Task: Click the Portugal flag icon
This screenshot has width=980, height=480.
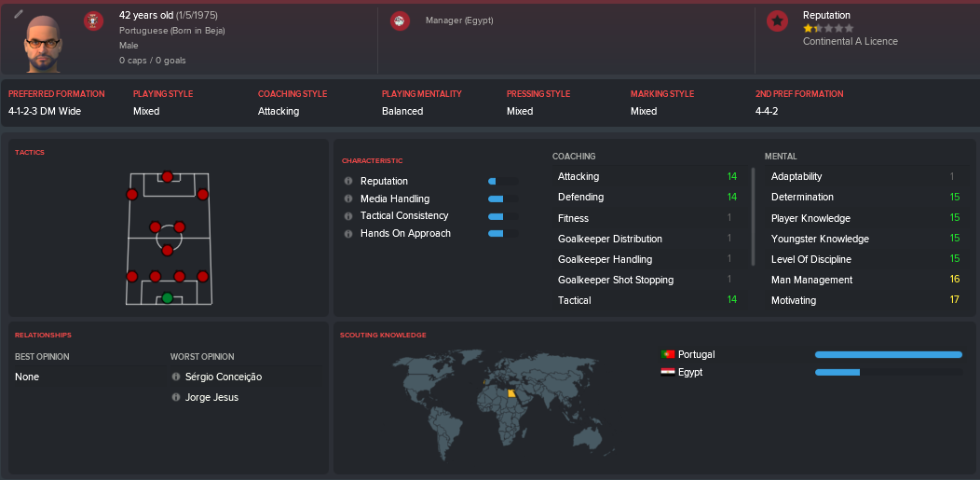Action: click(x=668, y=354)
